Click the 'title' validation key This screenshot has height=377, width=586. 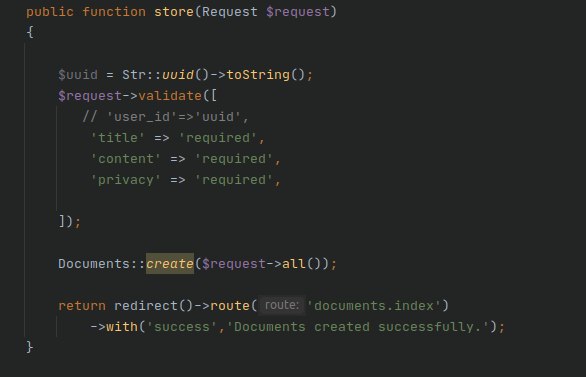pyautogui.click(x=117, y=138)
